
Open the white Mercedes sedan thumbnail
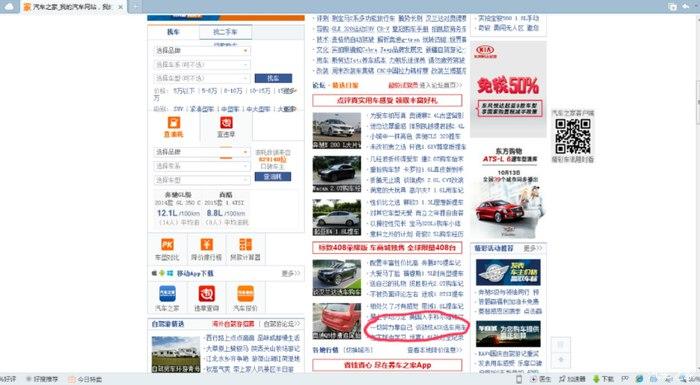point(337,130)
